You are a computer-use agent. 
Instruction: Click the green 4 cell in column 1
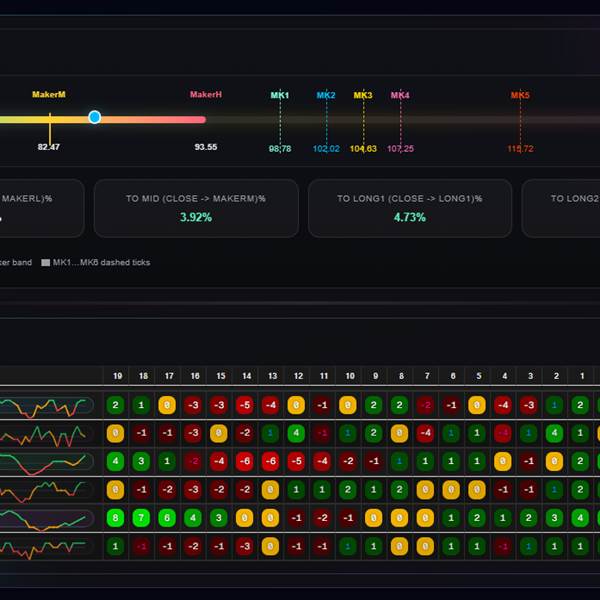[580, 518]
